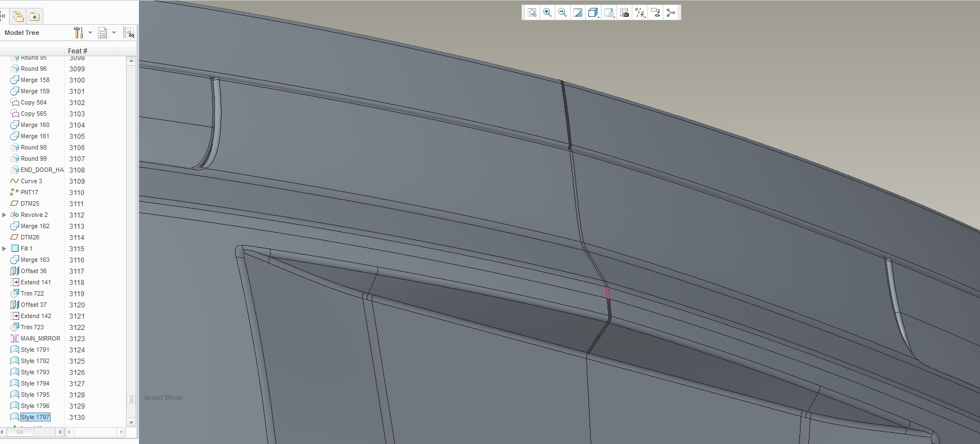Select Style 1795 feature

(35, 395)
